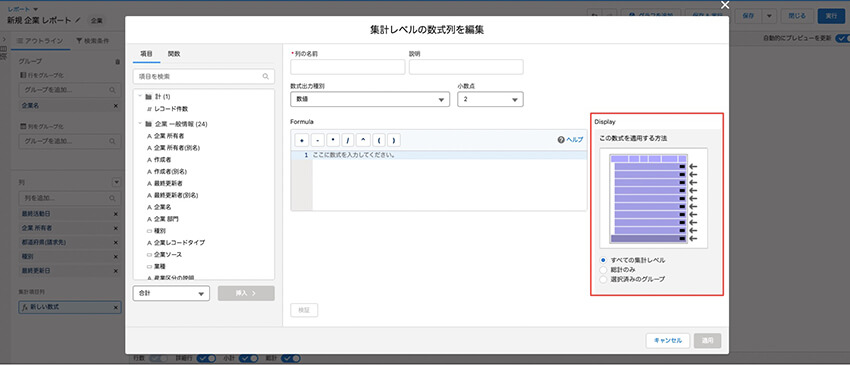Screen dimensions: 850x365
Task: Close the formula dialog with the X icon
Action: click(x=725, y=5)
